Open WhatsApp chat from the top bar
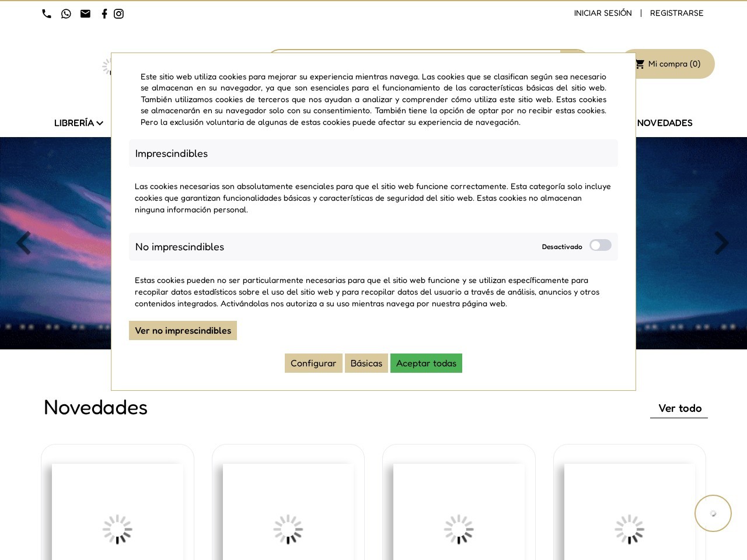Viewport: 747px width, 560px height. tap(66, 13)
